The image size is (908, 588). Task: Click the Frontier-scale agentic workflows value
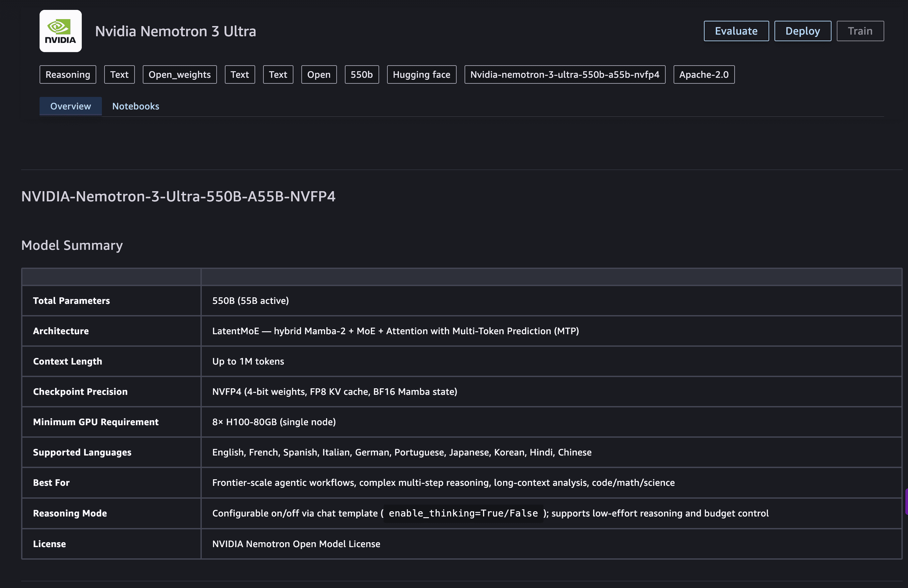pos(443,483)
